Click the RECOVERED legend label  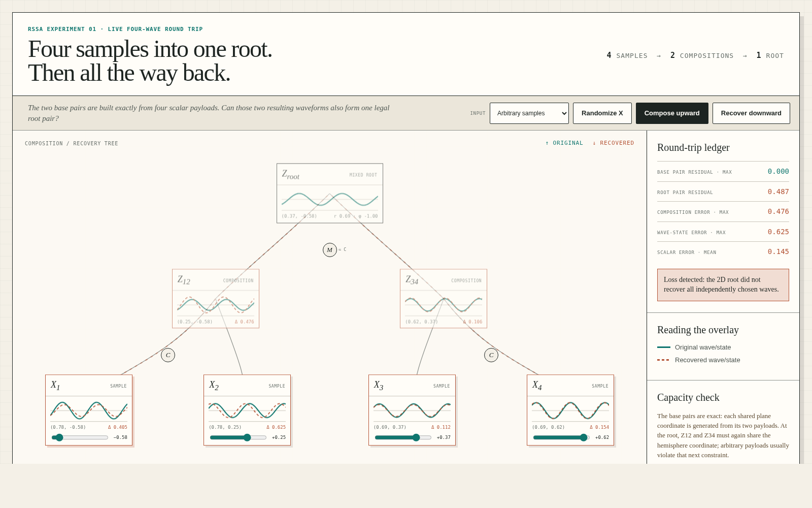coord(613,143)
